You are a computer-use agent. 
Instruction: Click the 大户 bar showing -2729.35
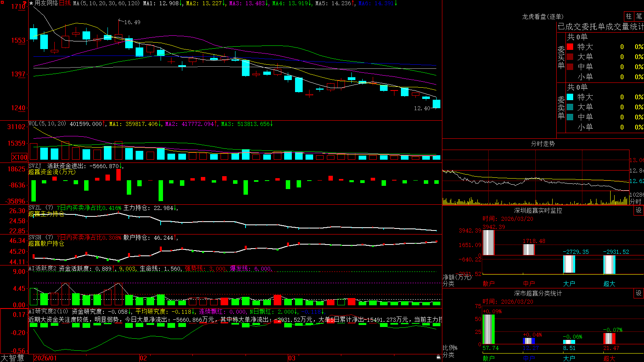(569, 264)
